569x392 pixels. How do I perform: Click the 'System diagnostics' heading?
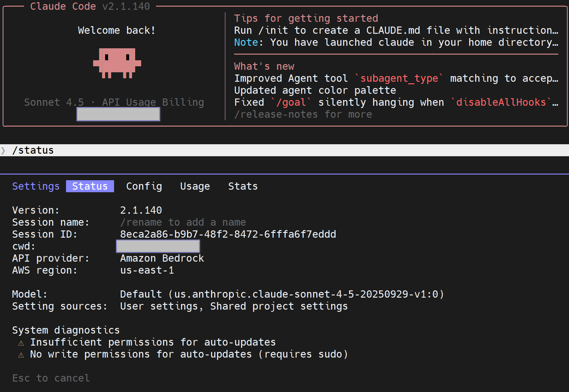tap(66, 330)
